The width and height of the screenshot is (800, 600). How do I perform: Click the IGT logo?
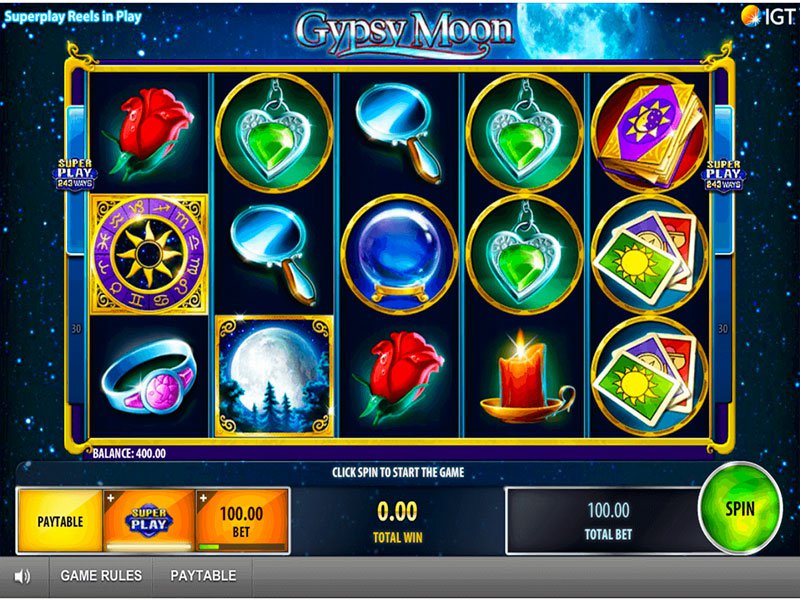click(767, 16)
